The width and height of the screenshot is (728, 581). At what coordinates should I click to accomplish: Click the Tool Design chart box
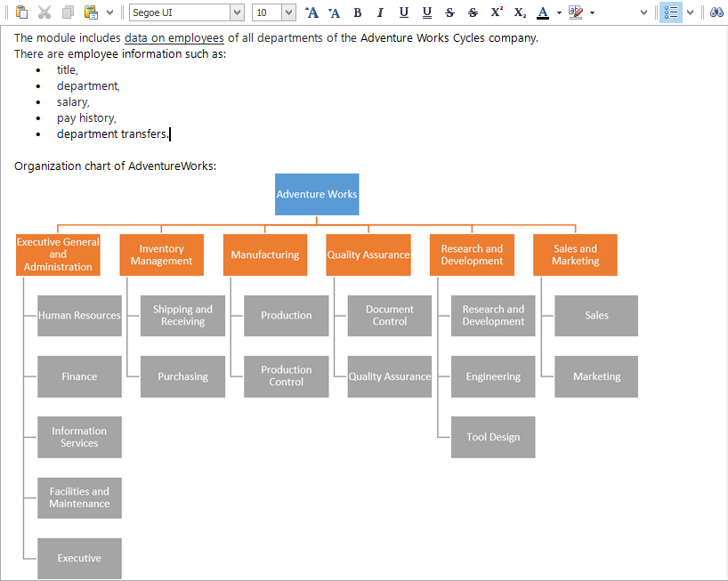[493, 437]
